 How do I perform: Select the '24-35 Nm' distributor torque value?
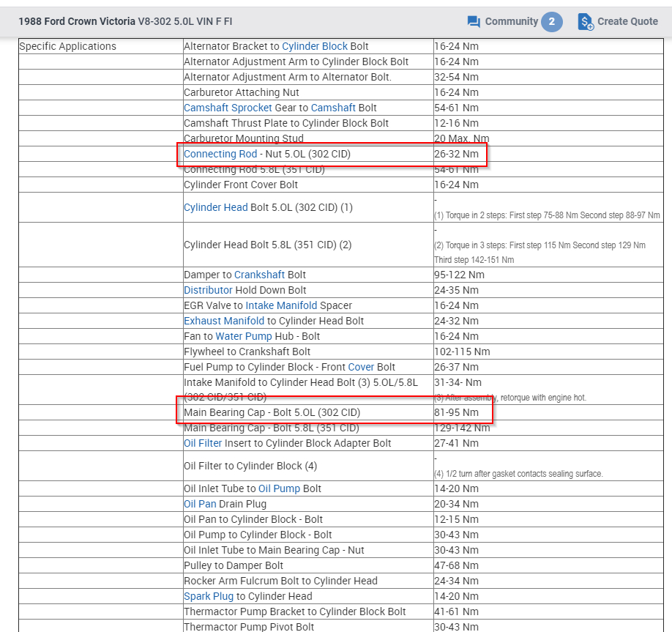[x=457, y=290]
